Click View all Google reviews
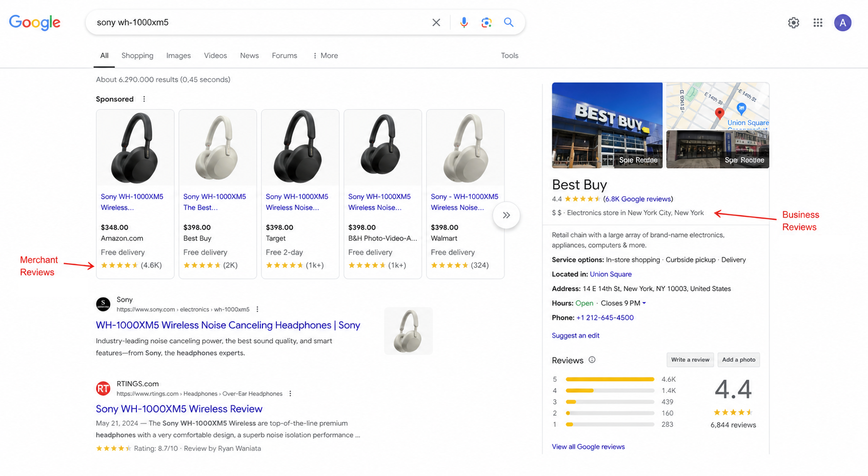 click(588, 447)
